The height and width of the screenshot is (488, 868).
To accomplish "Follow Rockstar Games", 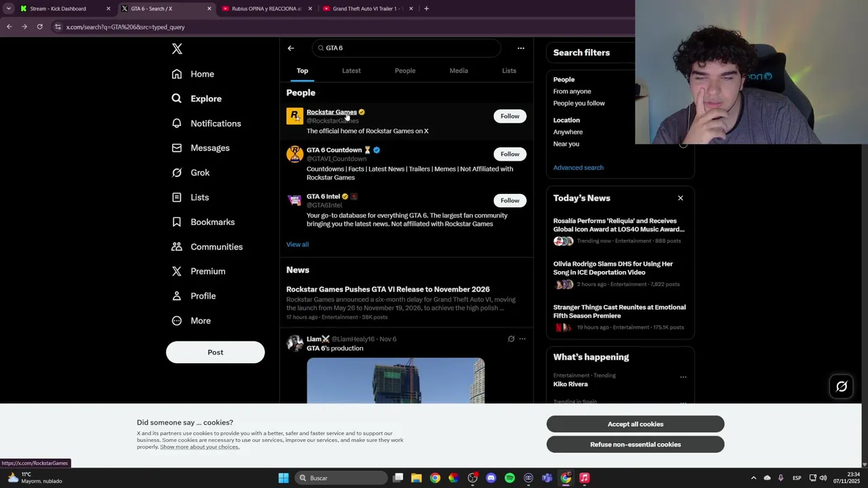I will (x=510, y=116).
